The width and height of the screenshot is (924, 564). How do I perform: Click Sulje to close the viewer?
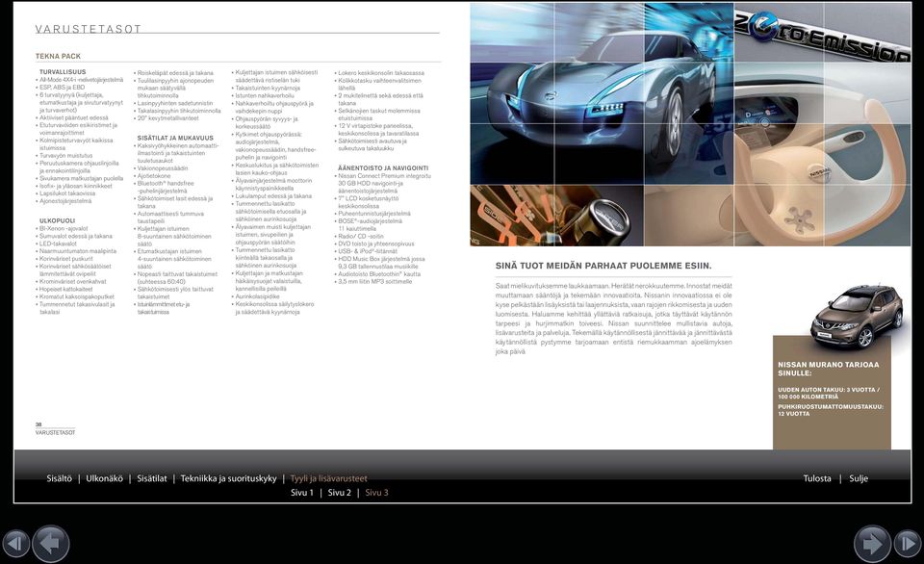(x=859, y=478)
